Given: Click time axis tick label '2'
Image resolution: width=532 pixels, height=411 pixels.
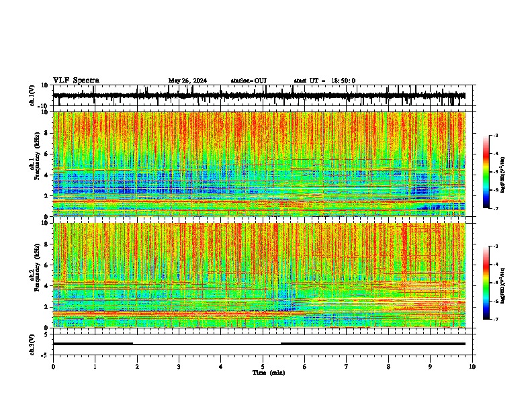Looking at the screenshot, I should pyautogui.click(x=137, y=366).
